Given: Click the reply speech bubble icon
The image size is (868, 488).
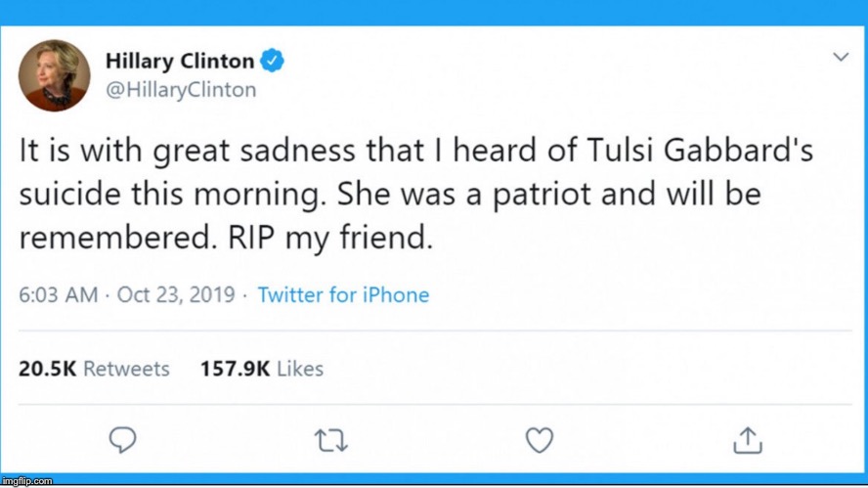Looking at the screenshot, I should 122,440.
